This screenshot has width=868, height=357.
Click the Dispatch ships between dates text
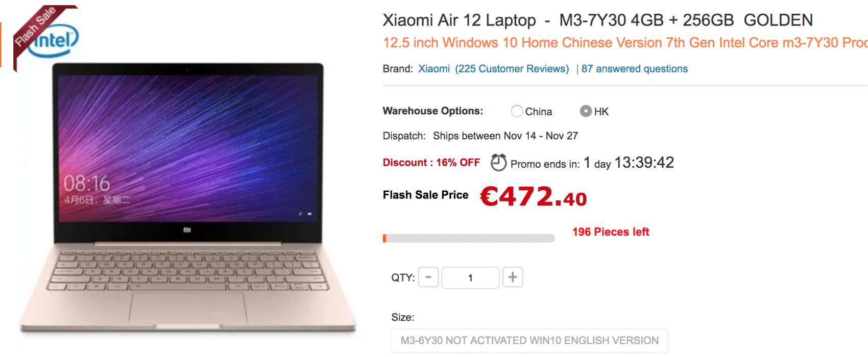point(480,136)
